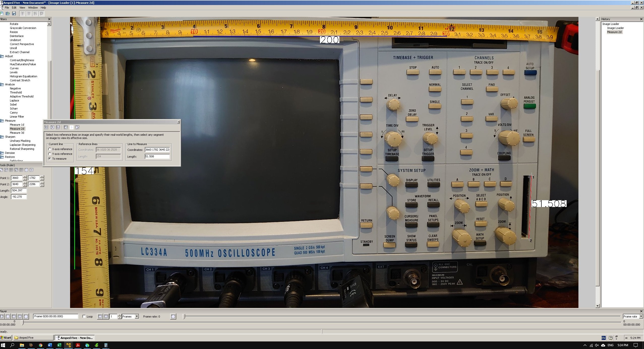Open Word from the Windows taskbar
The height and width of the screenshot is (349, 644).
(x=50, y=345)
